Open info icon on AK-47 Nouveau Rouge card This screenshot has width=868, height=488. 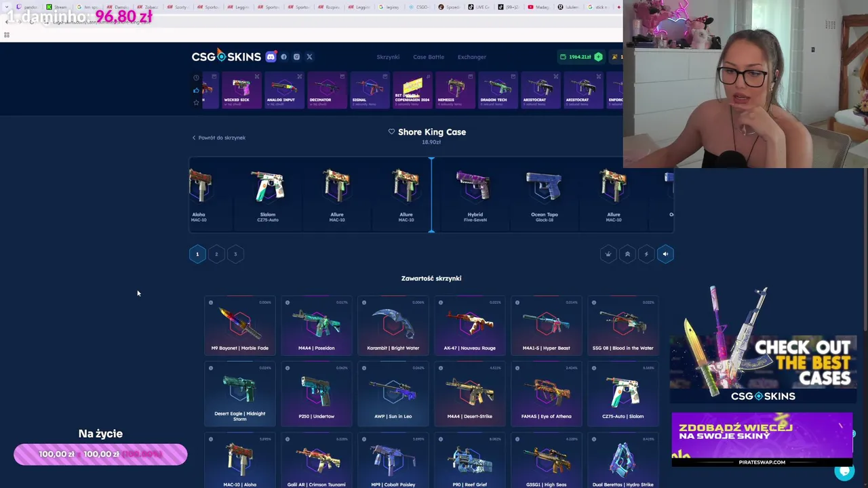point(441,302)
